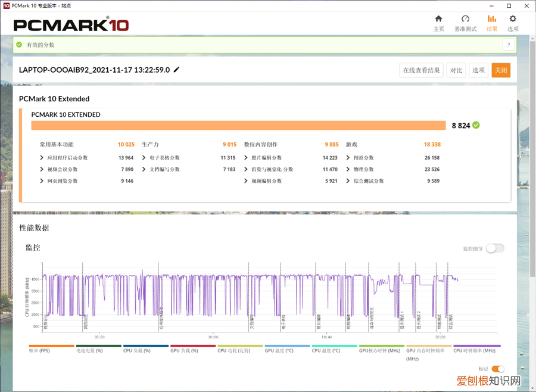
Task: Click green valid score checkmark beside 8 824
Action: click(x=476, y=125)
